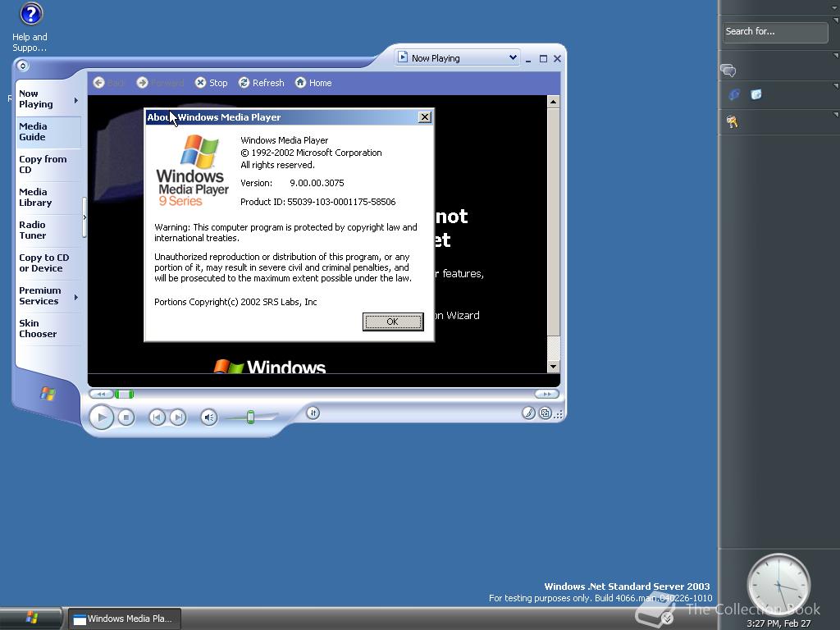Click the shuffle toggle icon with up-down arrows
840x630 pixels.
point(313,413)
